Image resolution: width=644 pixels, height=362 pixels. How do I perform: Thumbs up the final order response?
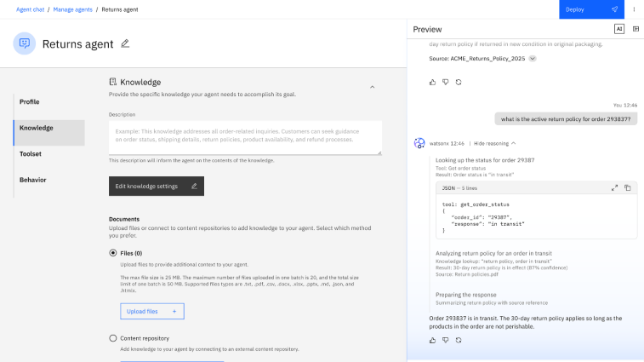[433, 340]
